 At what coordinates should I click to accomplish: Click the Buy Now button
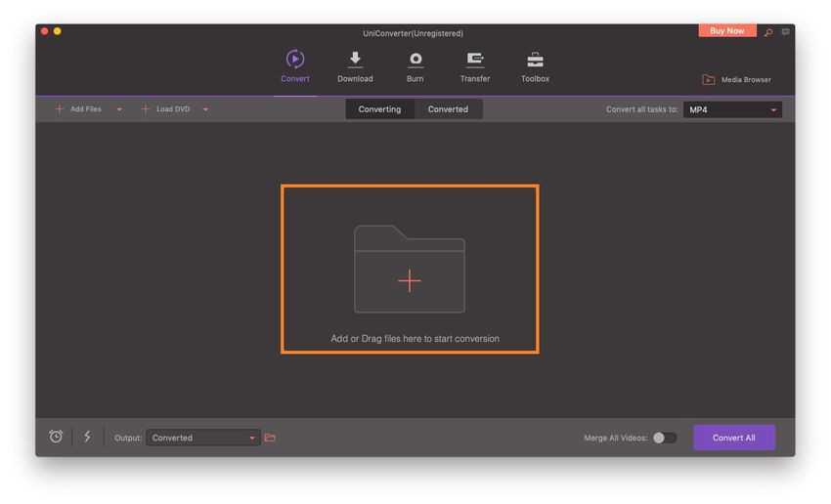727,30
